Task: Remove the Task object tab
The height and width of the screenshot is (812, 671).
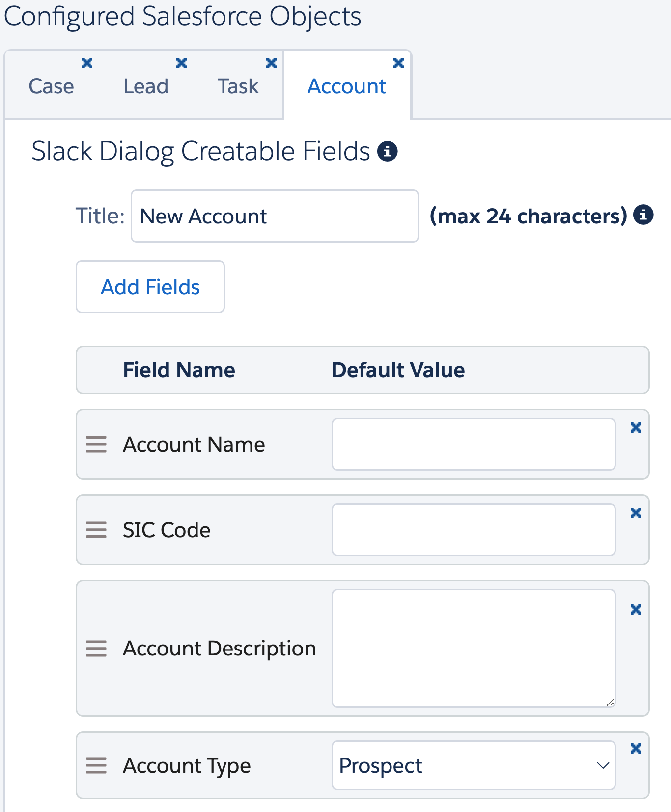Action: [x=271, y=63]
